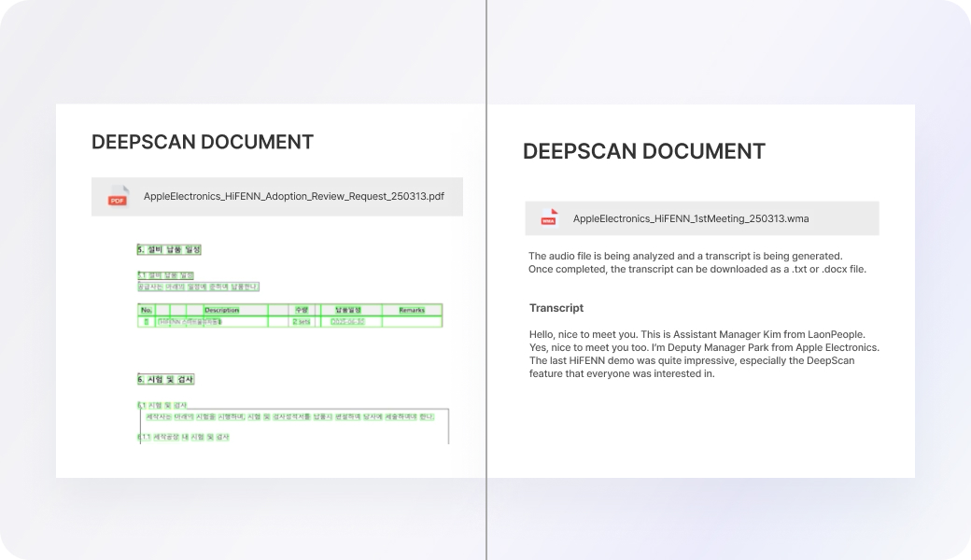Click transcript line starting 'Hello, nice to meet you'
The height and width of the screenshot is (560, 971).
click(697, 334)
